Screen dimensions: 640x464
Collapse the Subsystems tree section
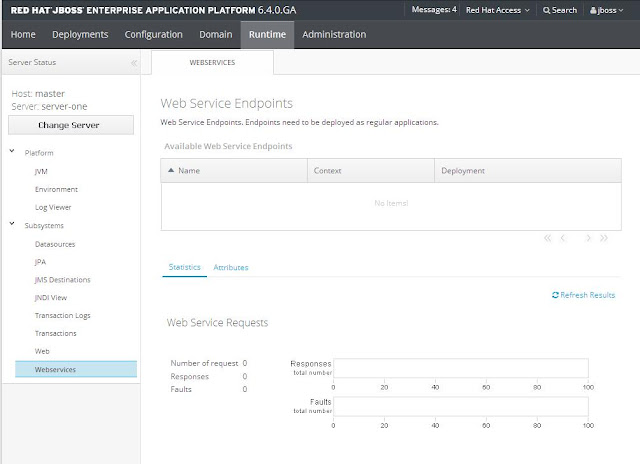(x=12, y=224)
